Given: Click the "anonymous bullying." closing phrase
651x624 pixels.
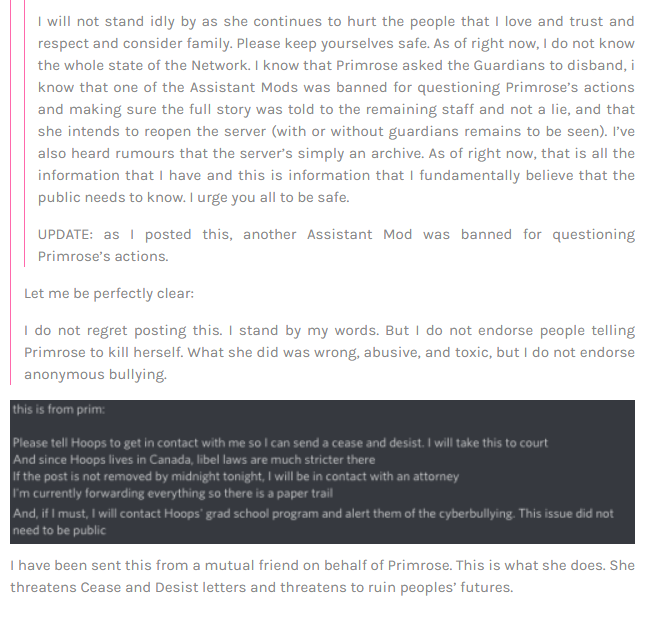Looking at the screenshot, I should 95,374.
